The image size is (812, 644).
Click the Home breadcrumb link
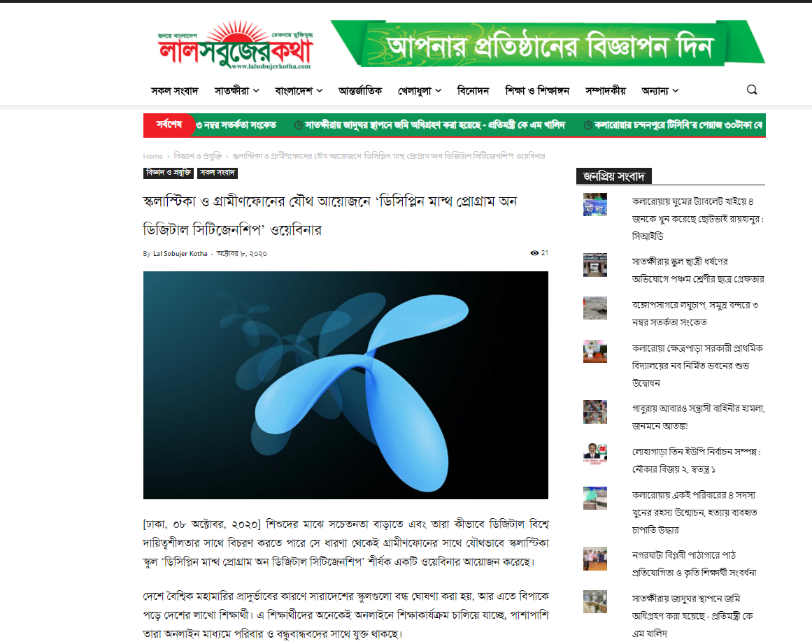(x=152, y=156)
